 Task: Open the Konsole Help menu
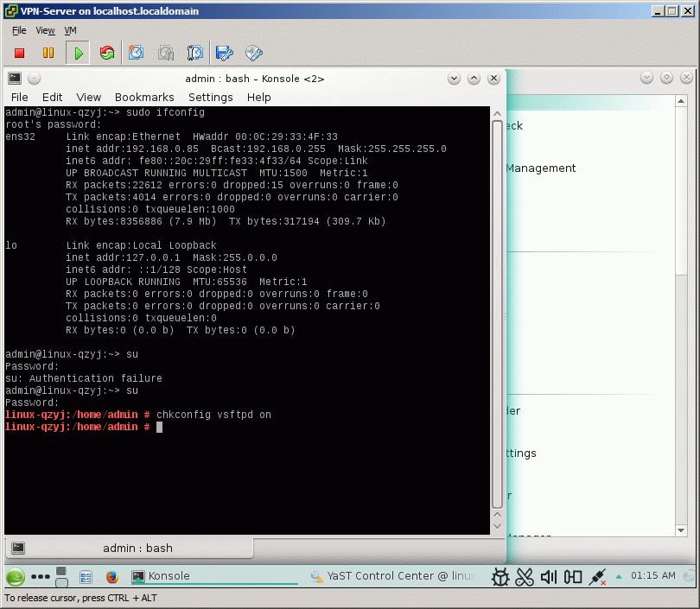click(x=259, y=98)
